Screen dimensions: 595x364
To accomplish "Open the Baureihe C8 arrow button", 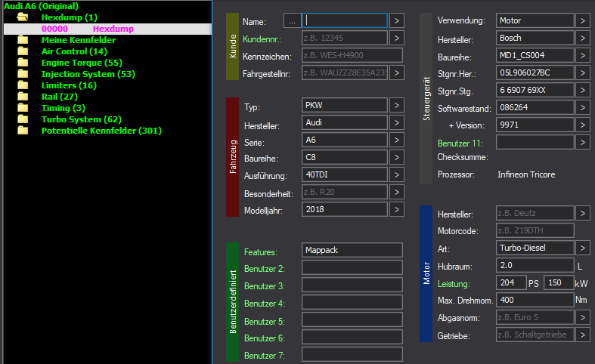I will tap(396, 157).
